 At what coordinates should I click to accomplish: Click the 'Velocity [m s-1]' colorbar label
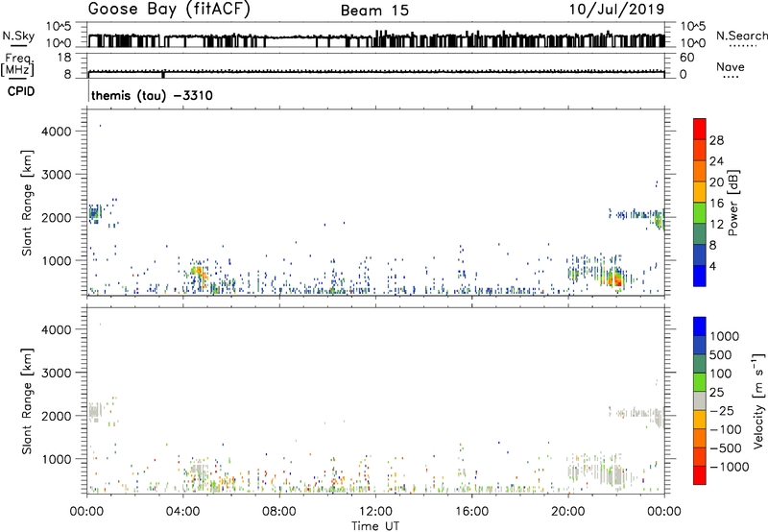click(x=758, y=400)
